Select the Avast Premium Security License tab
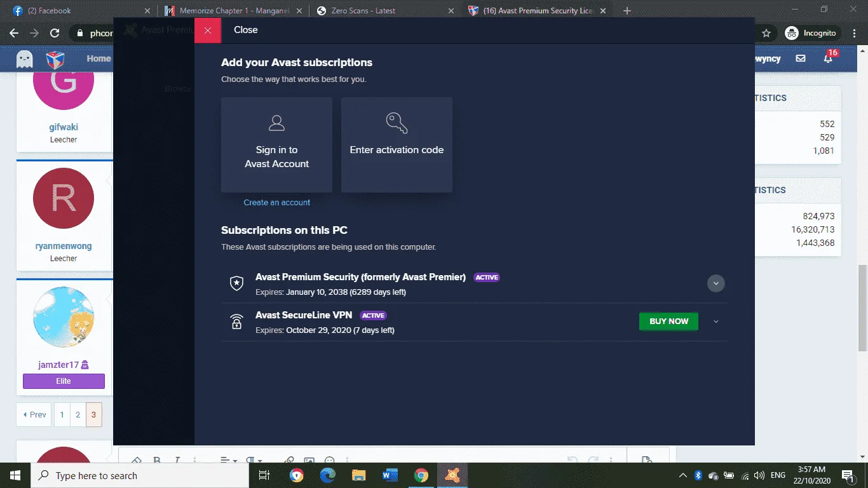Screen dimensions: 868x488 click(536, 11)
